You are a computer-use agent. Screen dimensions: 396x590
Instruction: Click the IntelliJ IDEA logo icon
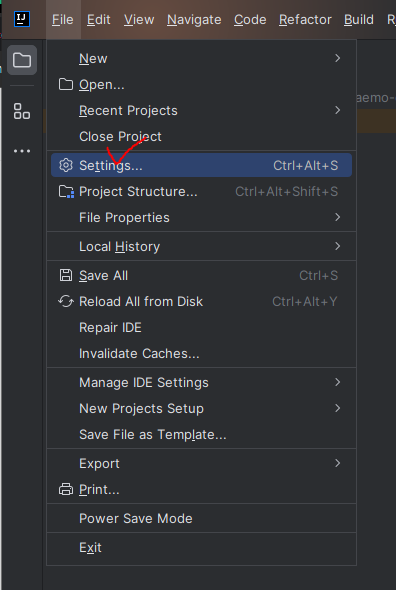pos(22,19)
